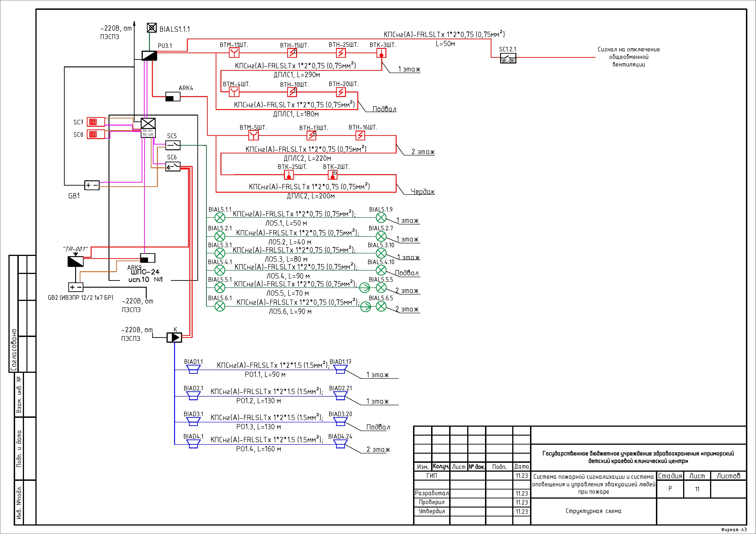Click the ВТМ-11ШТ manual call point symbol
756x534 pixels.
[x=234, y=53]
